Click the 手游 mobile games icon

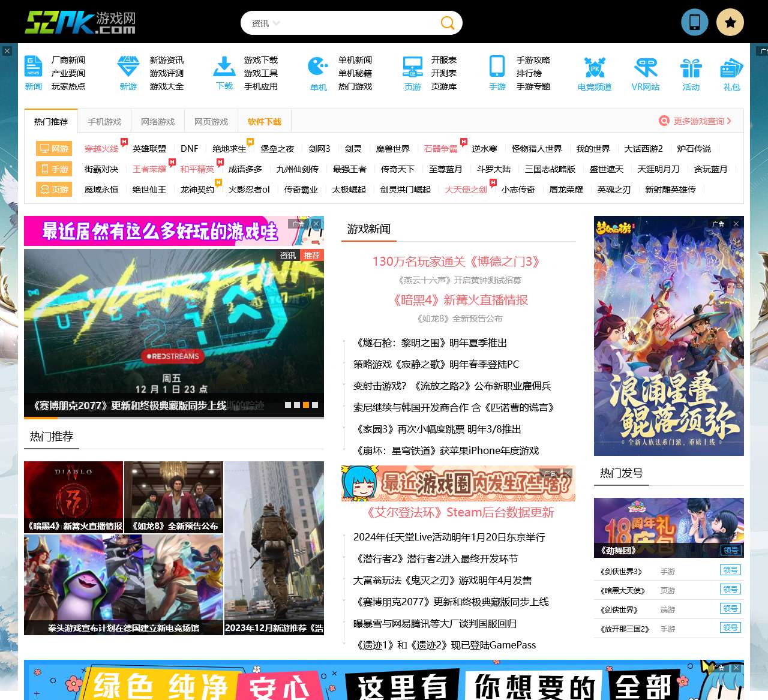tap(497, 73)
